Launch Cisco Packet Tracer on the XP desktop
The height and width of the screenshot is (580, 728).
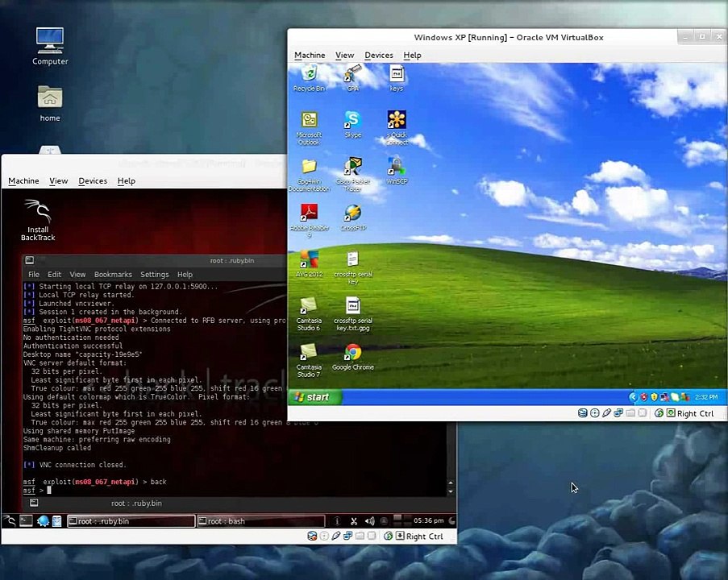[353, 175]
